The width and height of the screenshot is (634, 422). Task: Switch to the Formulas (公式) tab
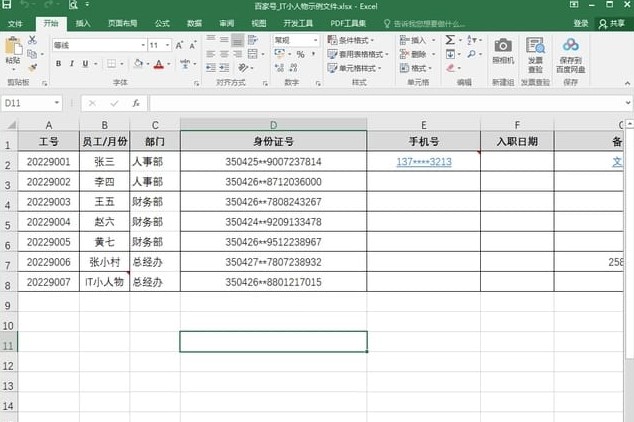tap(162, 23)
